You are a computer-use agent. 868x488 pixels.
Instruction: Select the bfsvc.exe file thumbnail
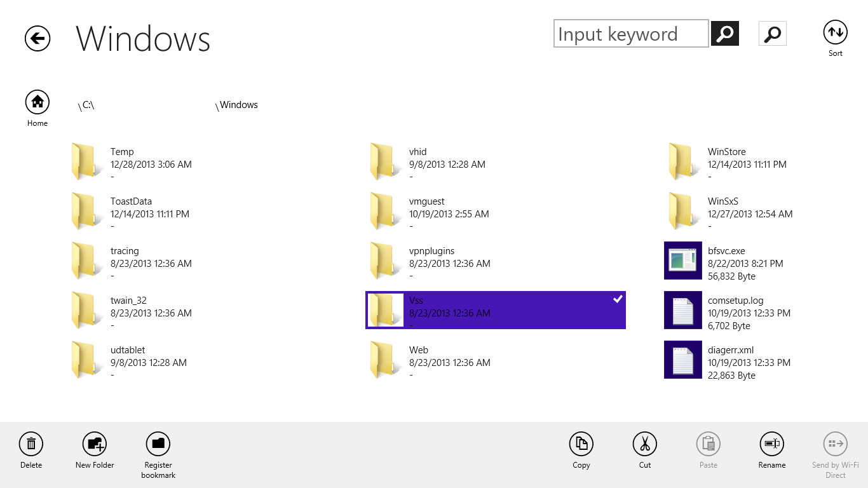click(x=682, y=261)
